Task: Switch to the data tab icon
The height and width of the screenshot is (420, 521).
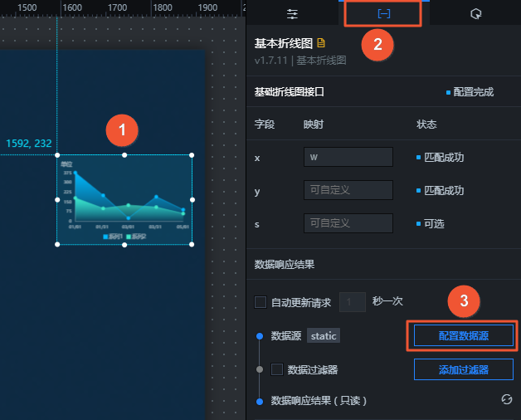Action: [x=384, y=13]
